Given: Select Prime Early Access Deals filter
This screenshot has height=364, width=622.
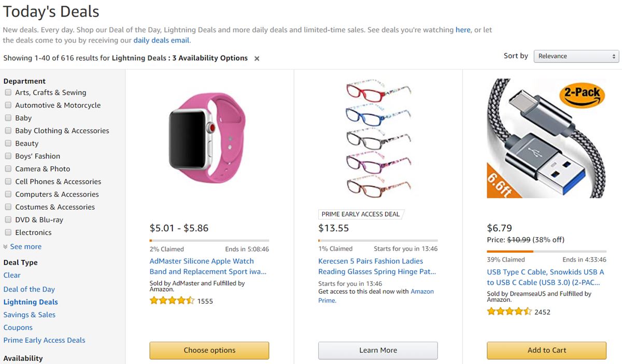Looking at the screenshot, I should [44, 340].
